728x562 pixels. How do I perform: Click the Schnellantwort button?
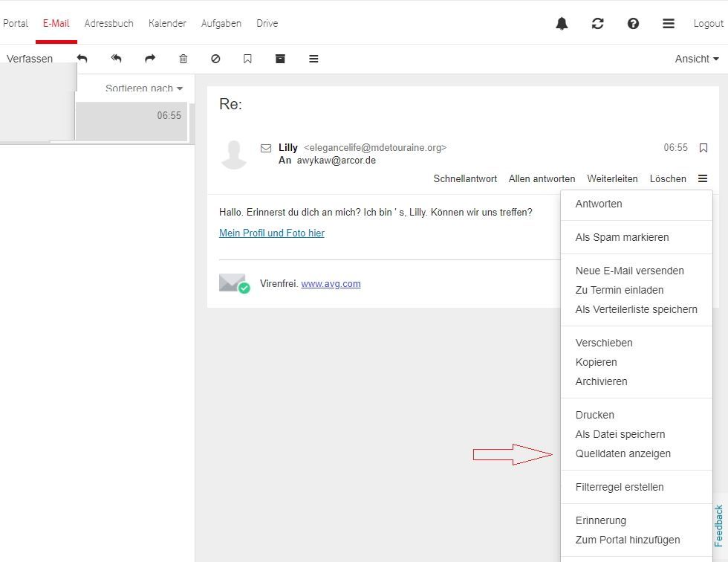pos(465,179)
